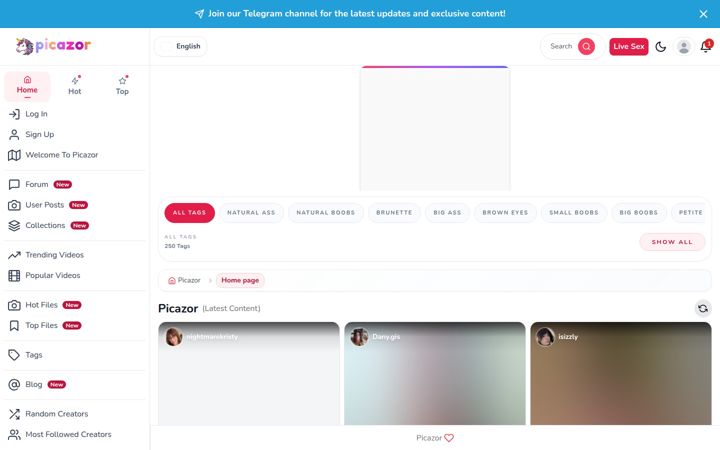Click the Log In link text
Viewport: 720px width, 450px height.
[x=36, y=114]
